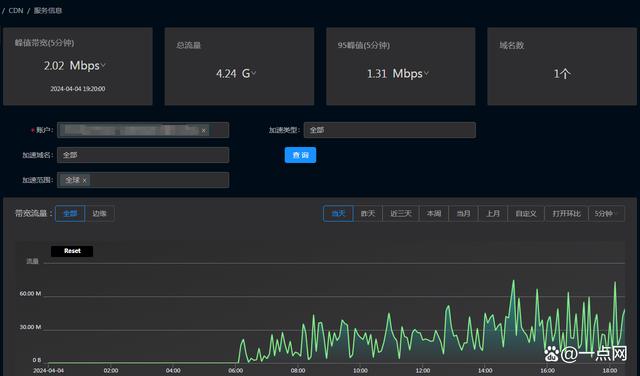Click the 16:00 x-axis tick label
Screen dimensions: 640x376
547,371
